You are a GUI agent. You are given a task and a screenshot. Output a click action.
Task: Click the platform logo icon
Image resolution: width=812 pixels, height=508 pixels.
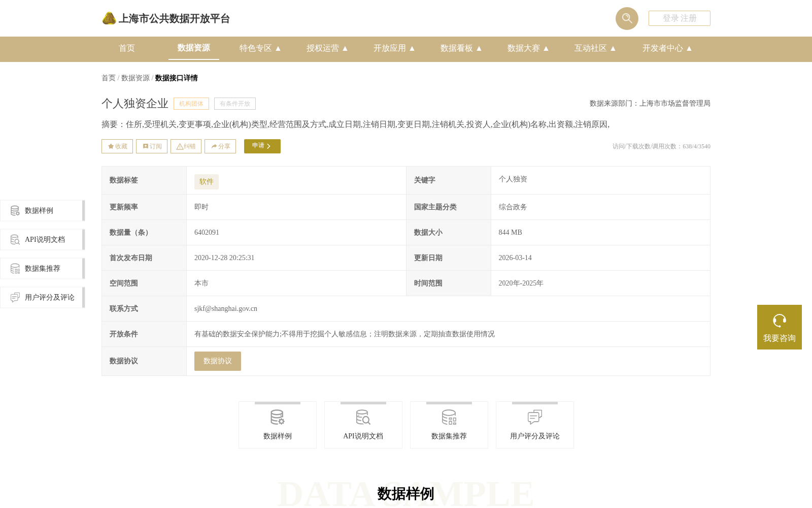(x=109, y=18)
